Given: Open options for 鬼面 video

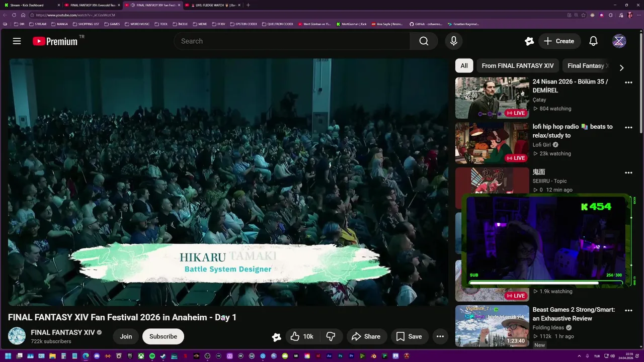Looking at the screenshot, I should [x=628, y=173].
